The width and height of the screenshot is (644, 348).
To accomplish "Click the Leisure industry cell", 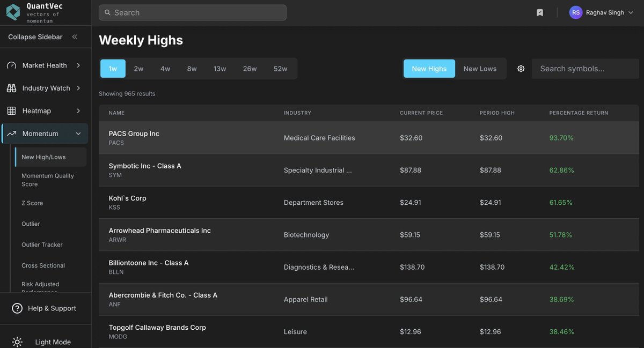I will pyautogui.click(x=295, y=332).
